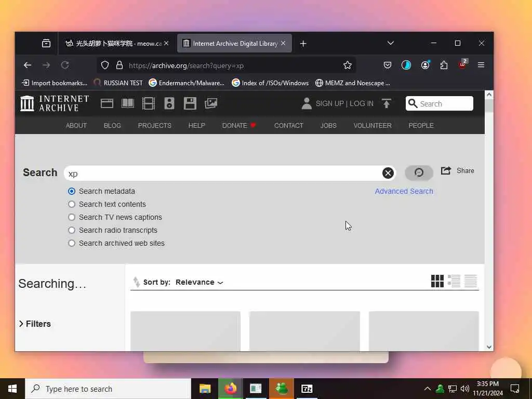Reload the current page
The width and height of the screenshot is (532, 399).
(x=65, y=65)
